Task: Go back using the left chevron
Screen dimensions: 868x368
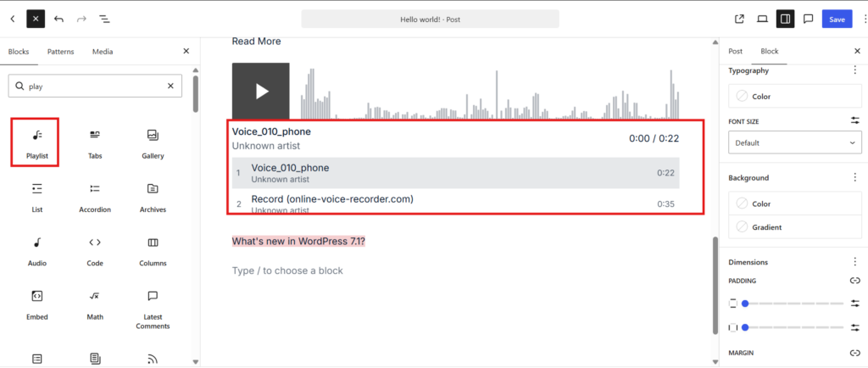Action: (x=13, y=19)
